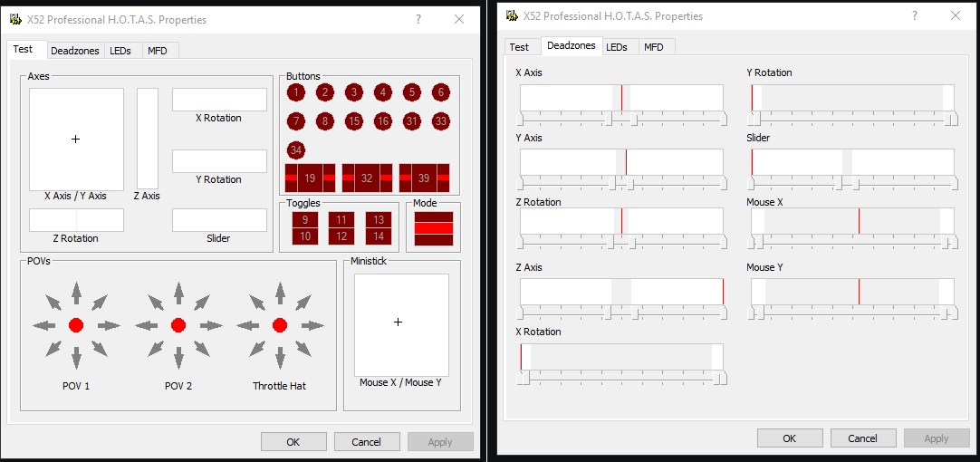Click the Z Axis vertical test bar
Viewport: 980px width, 462px height.
click(148, 139)
